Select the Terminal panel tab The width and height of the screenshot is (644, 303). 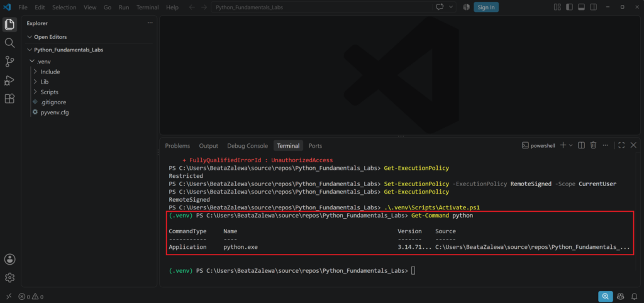click(x=288, y=146)
